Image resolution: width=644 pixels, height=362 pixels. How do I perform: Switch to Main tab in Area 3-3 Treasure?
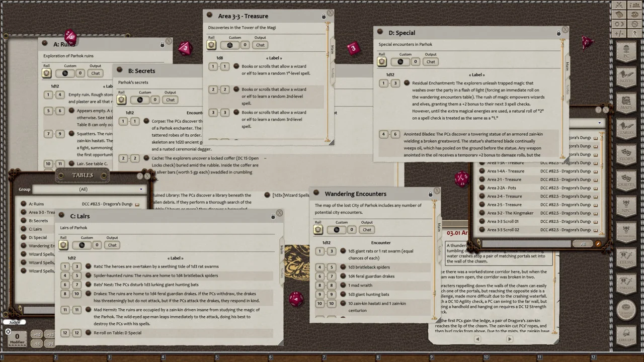[x=332, y=49]
